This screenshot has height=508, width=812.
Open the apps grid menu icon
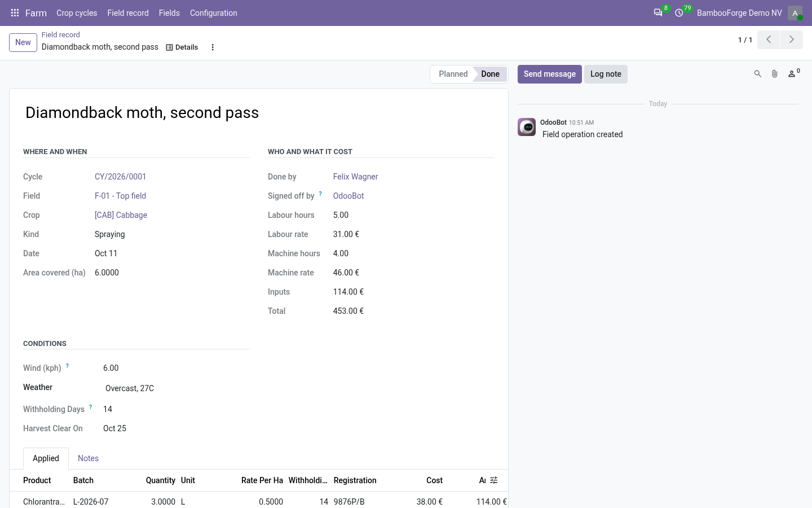15,13
